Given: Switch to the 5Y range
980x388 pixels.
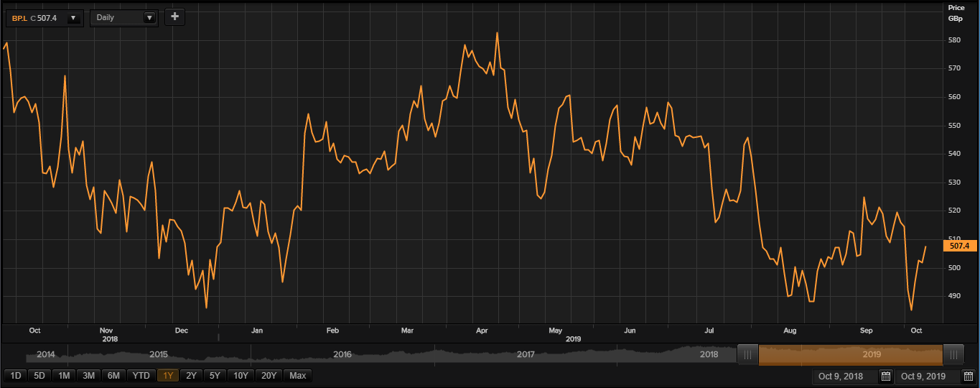Looking at the screenshot, I should pos(216,375).
